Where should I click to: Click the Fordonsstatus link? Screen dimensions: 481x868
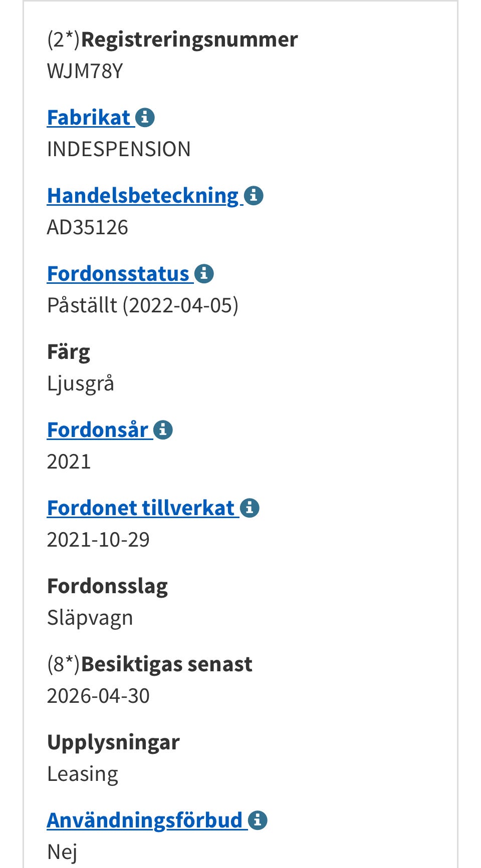pos(118,274)
